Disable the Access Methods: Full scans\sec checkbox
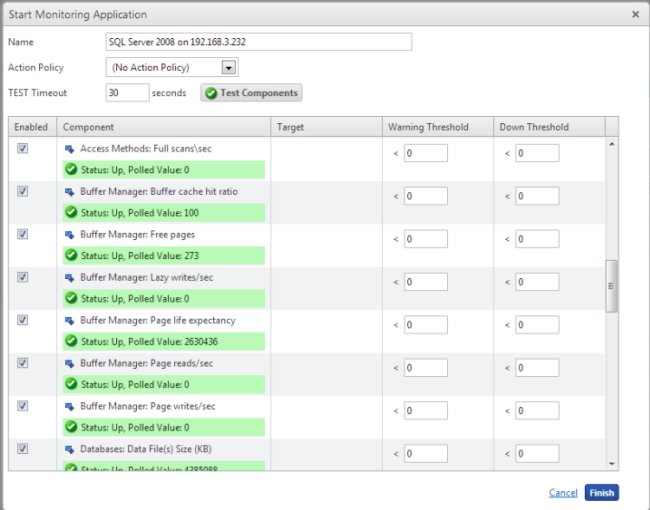This screenshot has width=650, height=510. pos(22,148)
